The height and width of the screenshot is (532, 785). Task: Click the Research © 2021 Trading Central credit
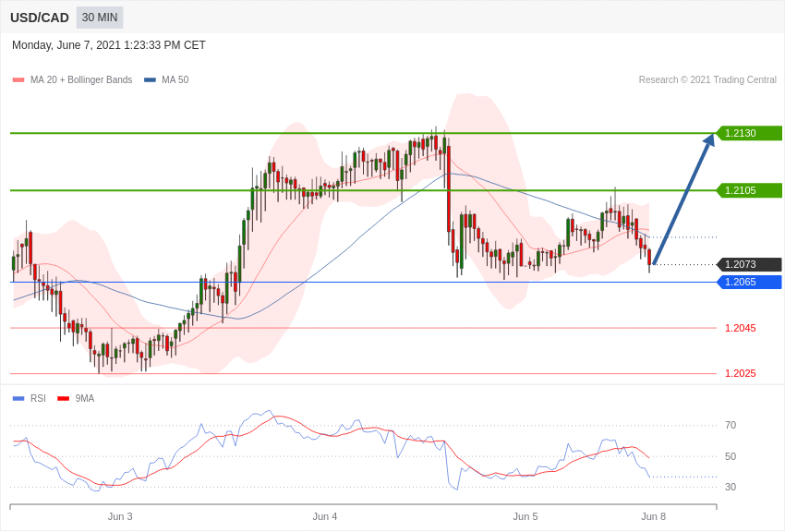pos(707,79)
